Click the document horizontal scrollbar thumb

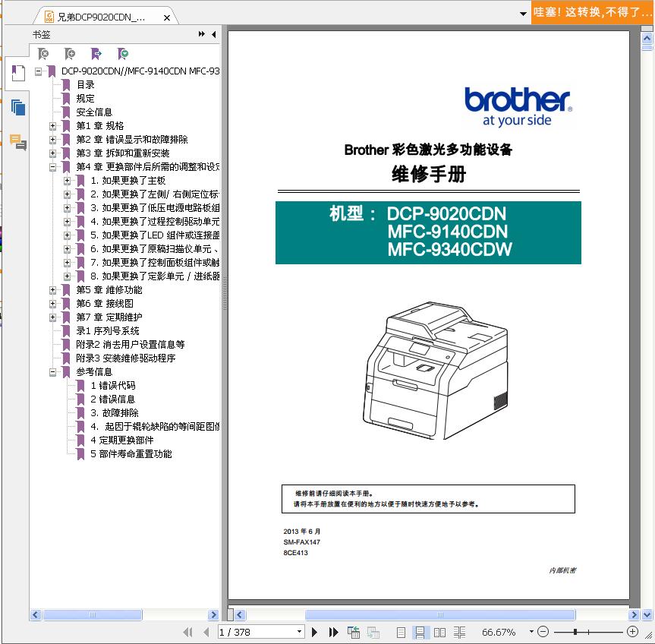coord(440,614)
